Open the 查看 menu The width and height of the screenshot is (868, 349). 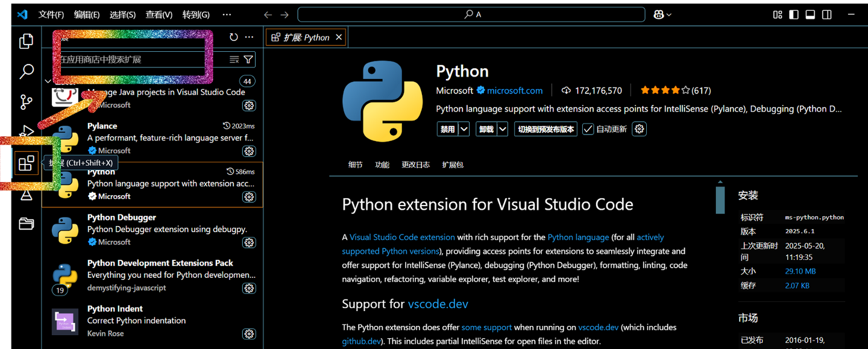159,14
